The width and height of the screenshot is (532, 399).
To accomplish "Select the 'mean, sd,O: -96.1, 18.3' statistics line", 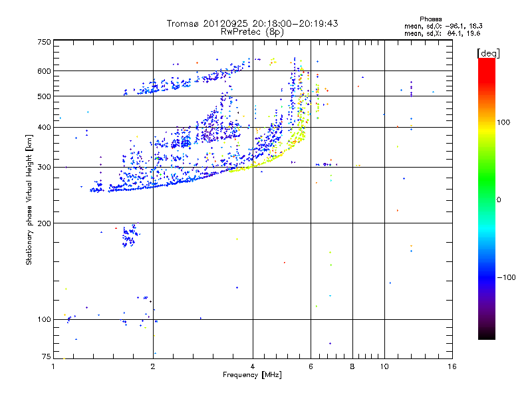I will click(x=443, y=26).
